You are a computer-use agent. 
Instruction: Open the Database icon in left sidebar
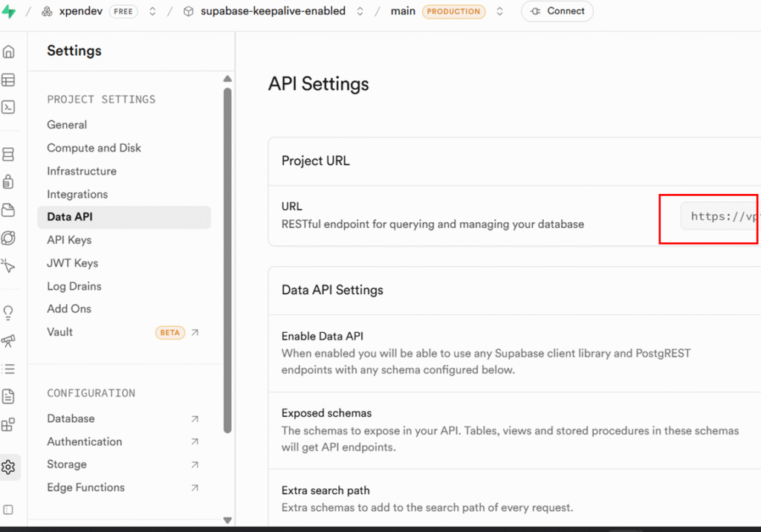pyautogui.click(x=8, y=155)
